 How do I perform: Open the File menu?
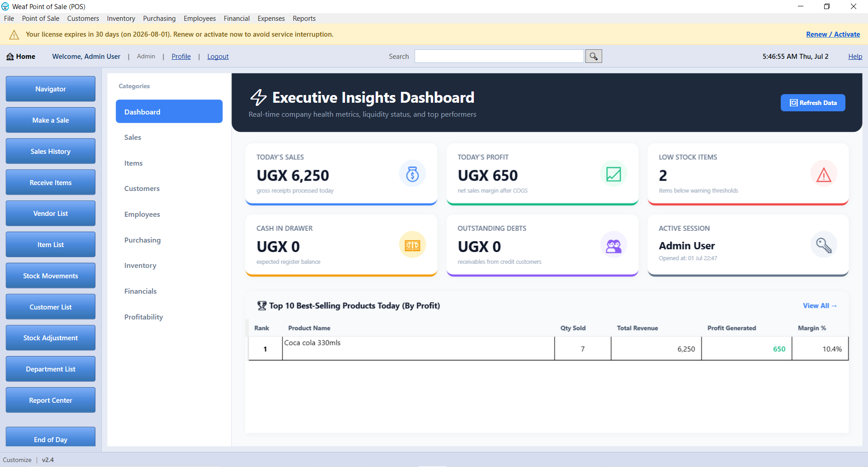(x=9, y=19)
